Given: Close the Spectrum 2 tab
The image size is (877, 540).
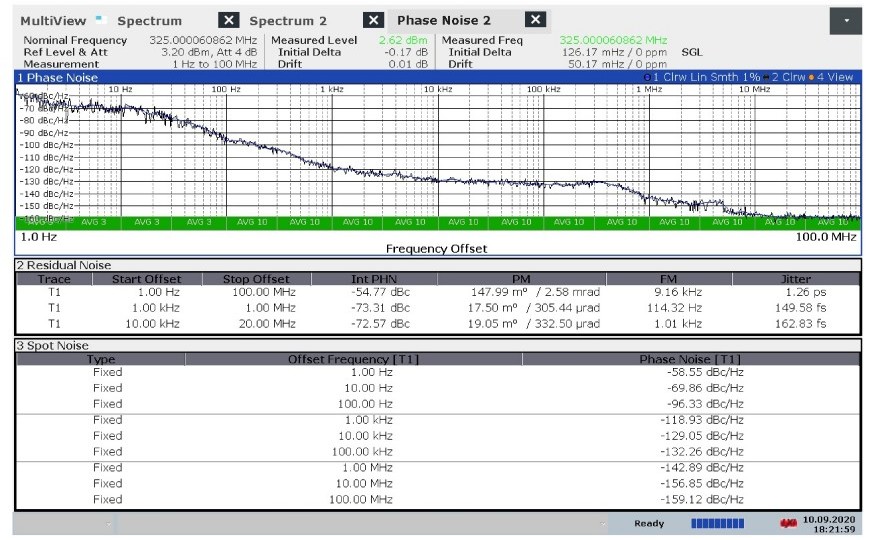Looking at the screenshot, I should pyautogui.click(x=374, y=20).
